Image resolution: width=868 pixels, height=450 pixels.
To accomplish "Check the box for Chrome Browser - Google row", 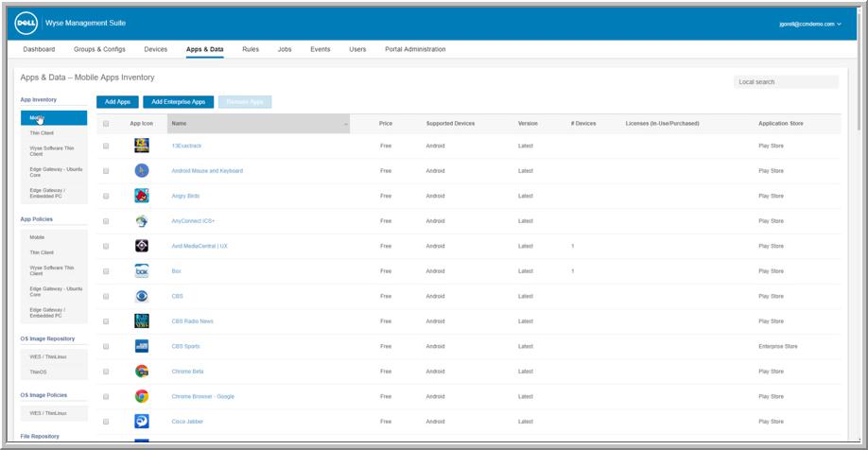I will click(x=106, y=396).
